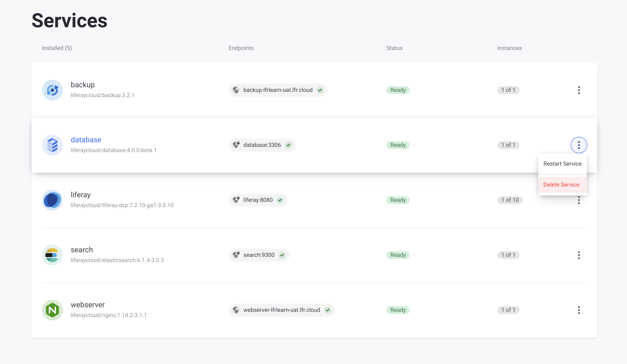Expand webserver service options menu
The width and height of the screenshot is (627, 364).
click(x=579, y=310)
